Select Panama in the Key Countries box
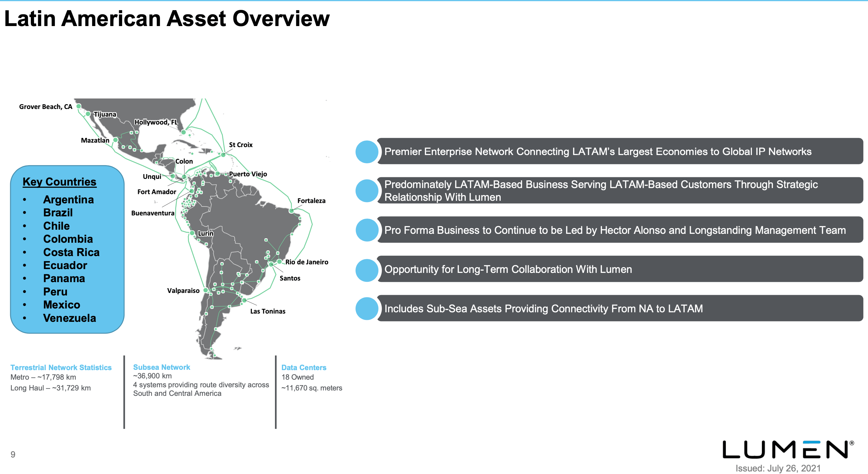 pyautogui.click(x=64, y=279)
